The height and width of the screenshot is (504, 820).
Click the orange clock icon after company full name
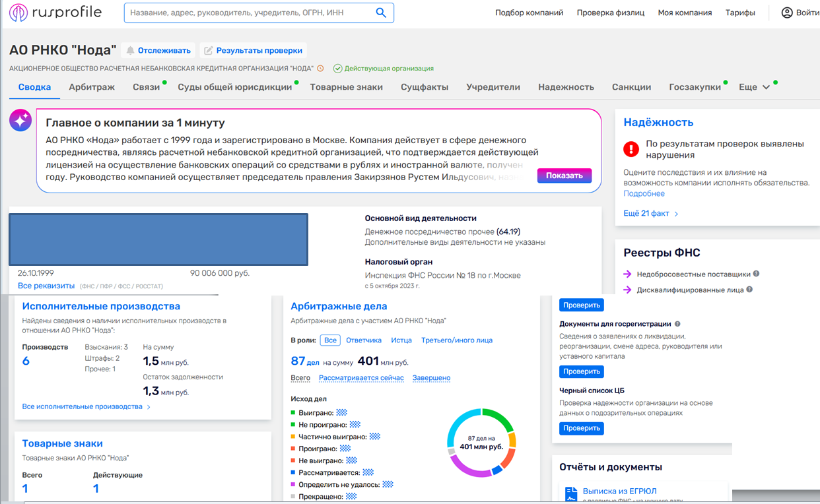(320, 68)
